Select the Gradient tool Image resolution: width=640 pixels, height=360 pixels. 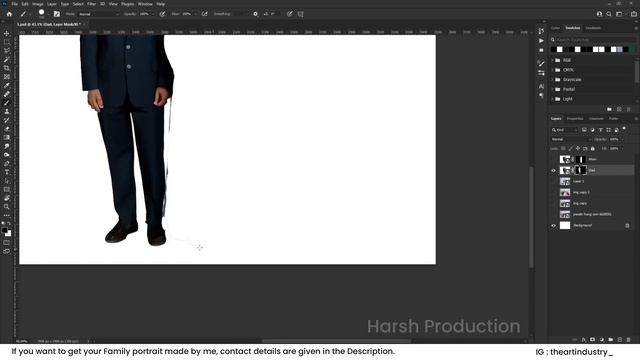click(7, 138)
